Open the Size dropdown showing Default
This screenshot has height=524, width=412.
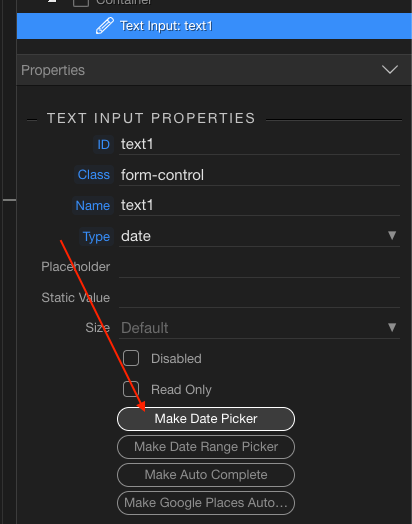click(259, 328)
